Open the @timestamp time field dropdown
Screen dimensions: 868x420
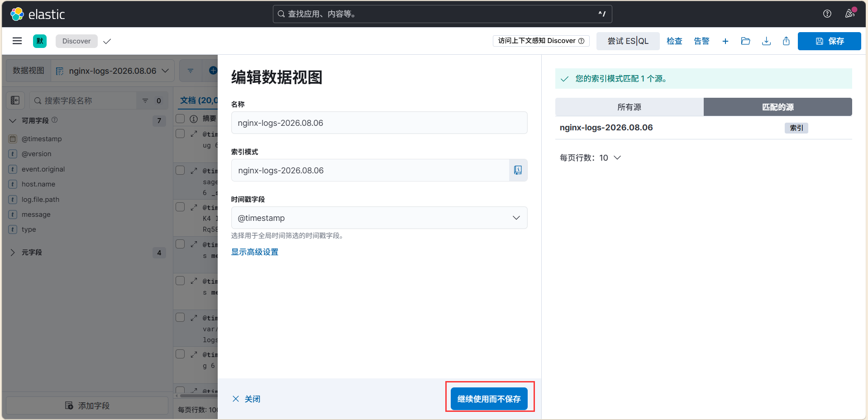[x=379, y=218]
